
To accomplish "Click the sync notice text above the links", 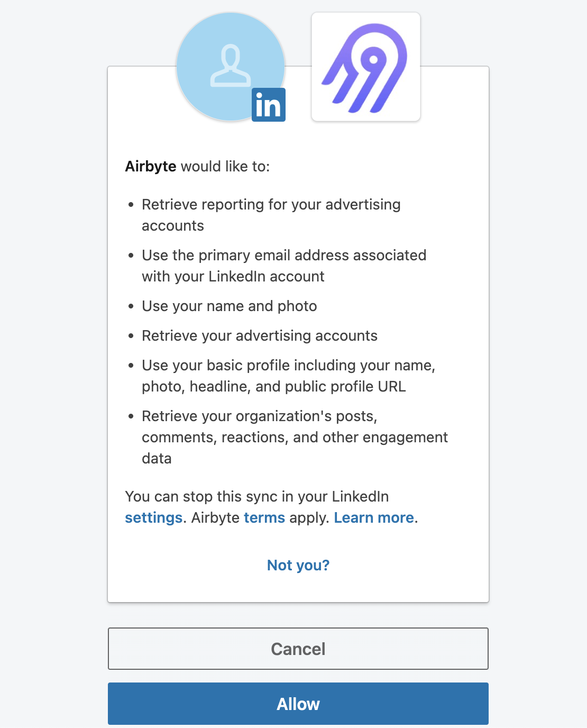I will pos(256,496).
